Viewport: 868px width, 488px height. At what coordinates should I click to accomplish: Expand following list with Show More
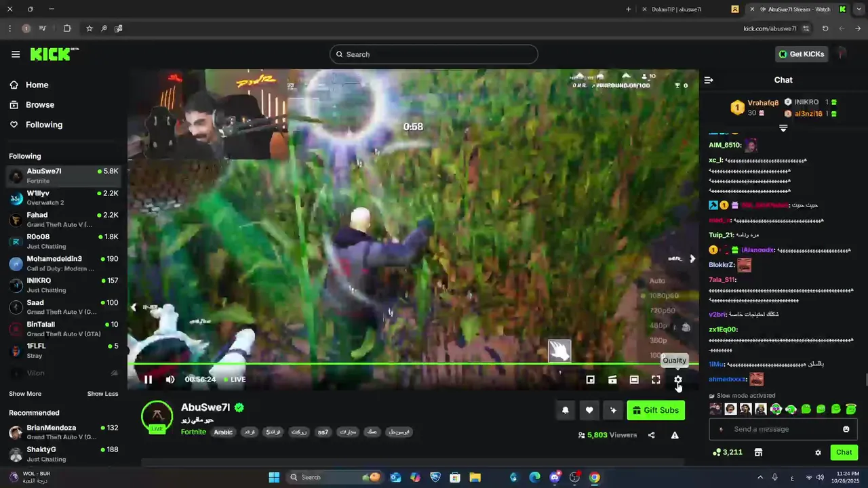(x=25, y=394)
